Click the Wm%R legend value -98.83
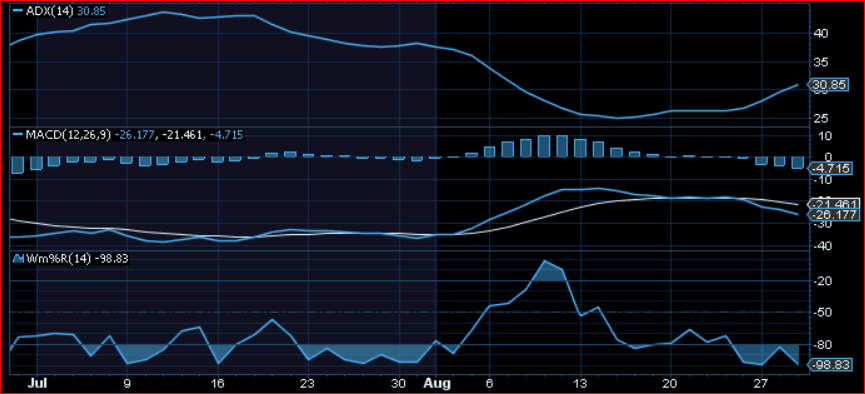The image size is (865, 394). coord(112,258)
